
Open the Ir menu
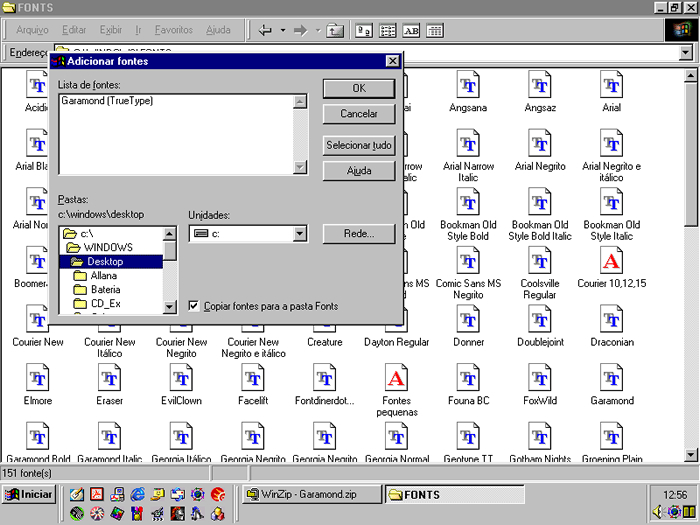tap(138, 30)
